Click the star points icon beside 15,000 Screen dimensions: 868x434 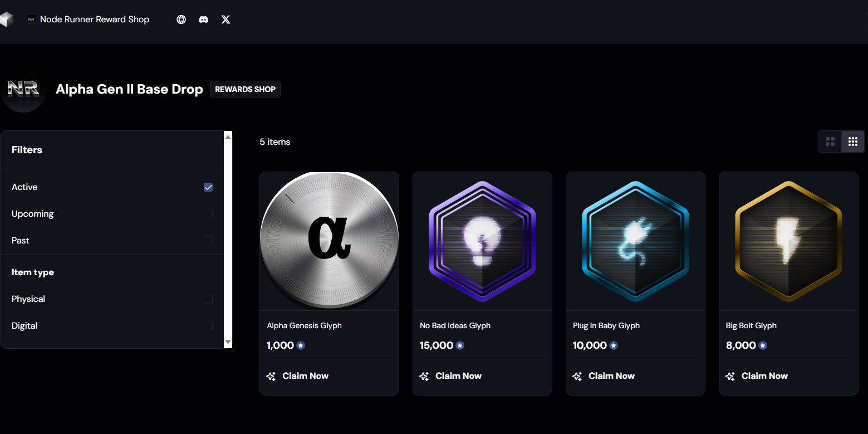point(460,345)
